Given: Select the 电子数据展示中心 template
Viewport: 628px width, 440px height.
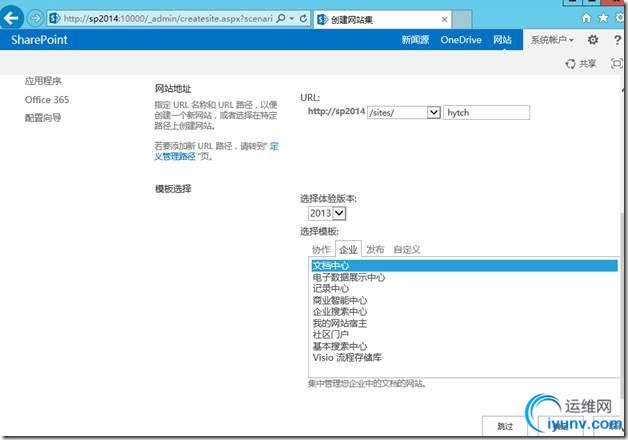Looking at the screenshot, I should click(x=465, y=277).
